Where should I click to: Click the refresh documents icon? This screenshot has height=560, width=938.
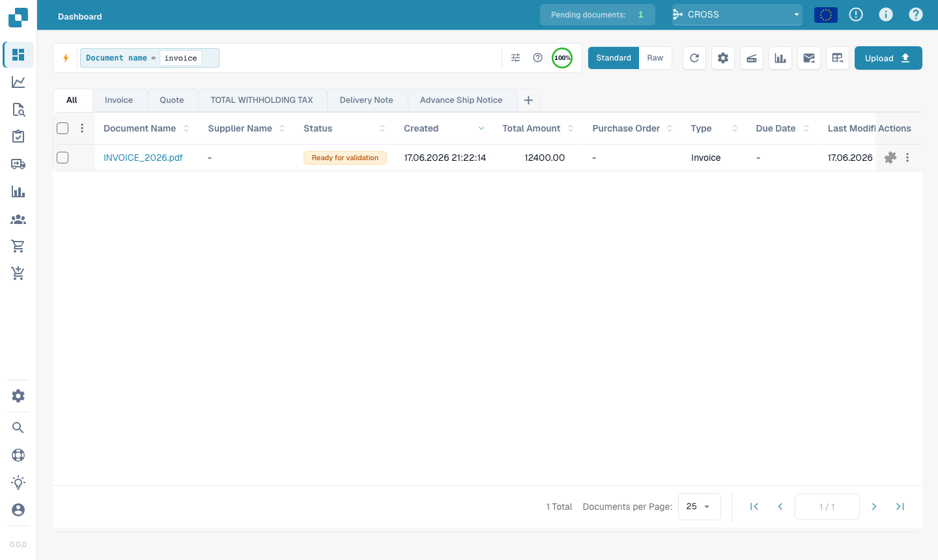694,58
